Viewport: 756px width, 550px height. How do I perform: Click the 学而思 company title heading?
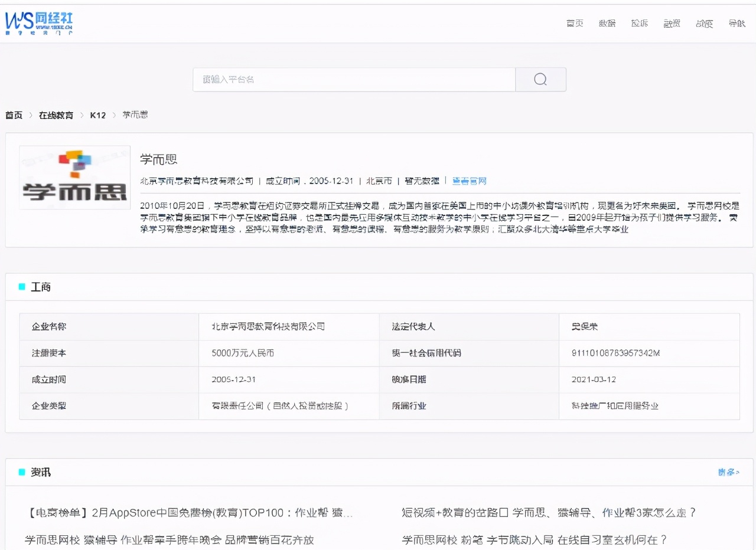pos(159,159)
